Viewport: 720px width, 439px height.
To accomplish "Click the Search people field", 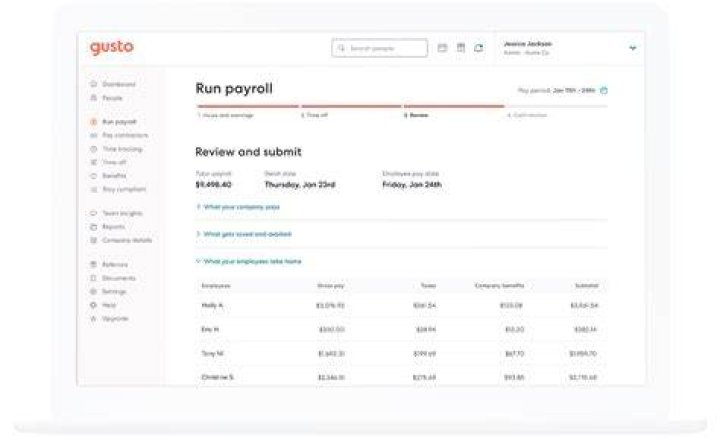I will [380, 48].
